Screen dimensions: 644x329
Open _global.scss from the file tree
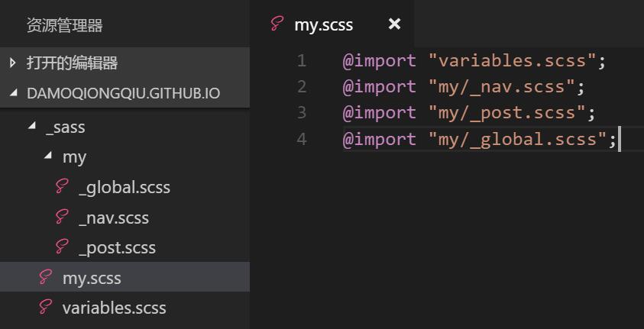(x=124, y=188)
